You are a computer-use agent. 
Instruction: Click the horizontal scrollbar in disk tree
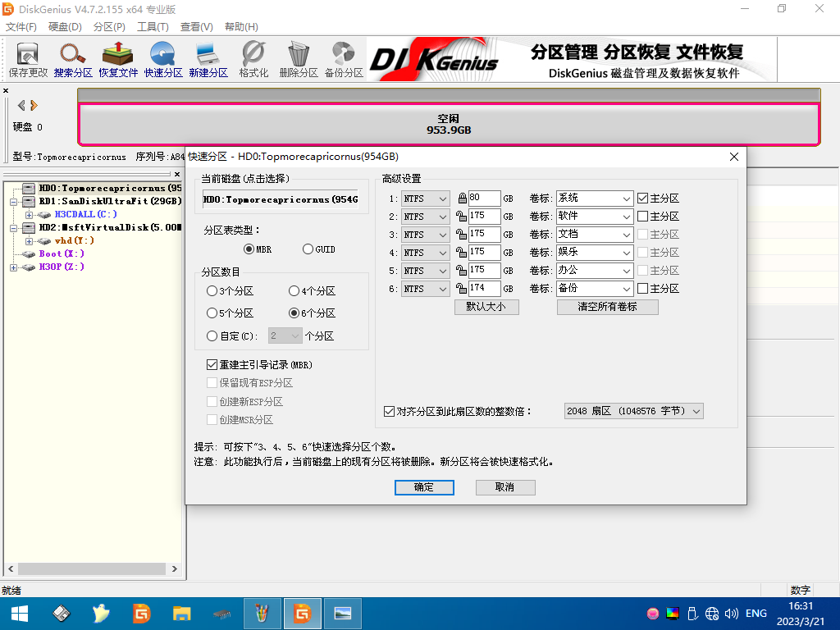93,569
